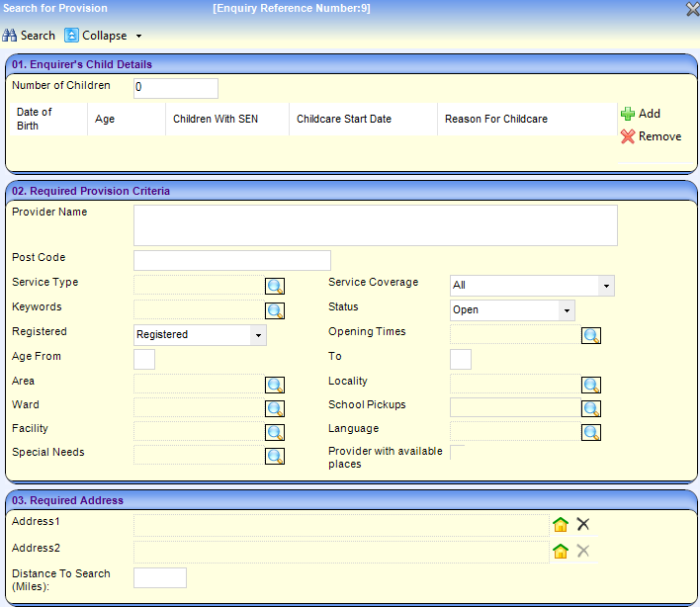This screenshot has height=607, width=700.
Task: Open the Status dropdown
Action: (566, 310)
